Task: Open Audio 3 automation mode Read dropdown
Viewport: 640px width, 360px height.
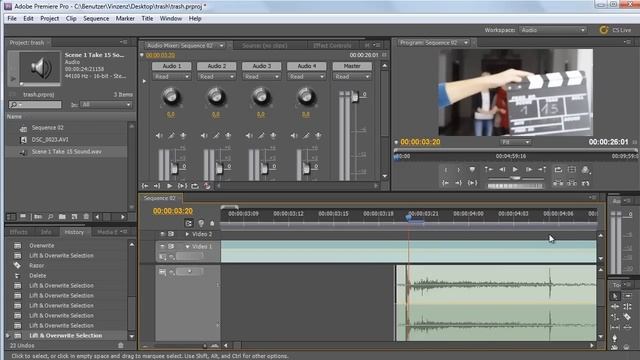Action: [x=262, y=76]
